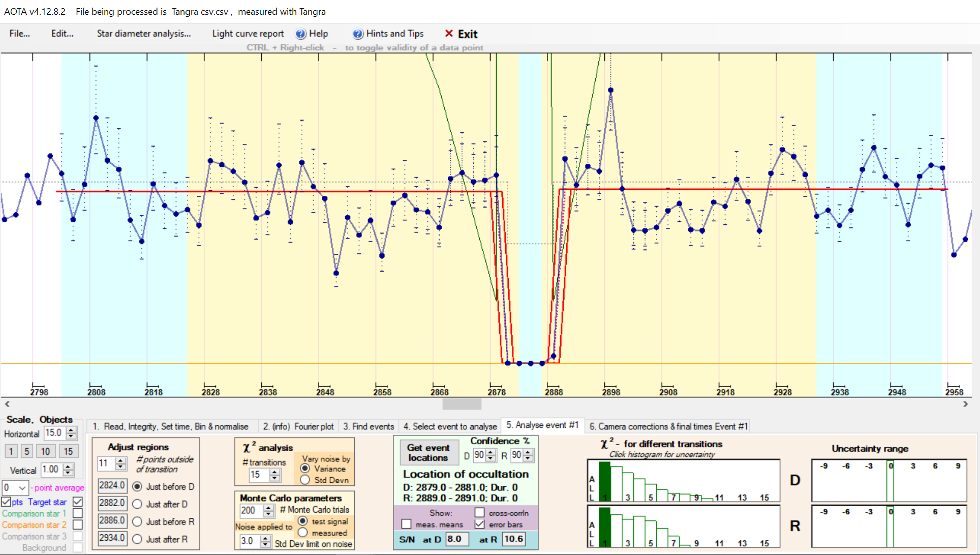The image size is (980, 555).
Task: Open point average dropdown
Action: point(22,487)
